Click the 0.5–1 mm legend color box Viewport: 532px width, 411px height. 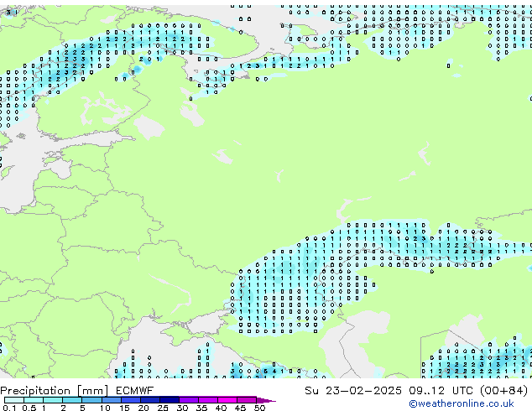pos(34,400)
